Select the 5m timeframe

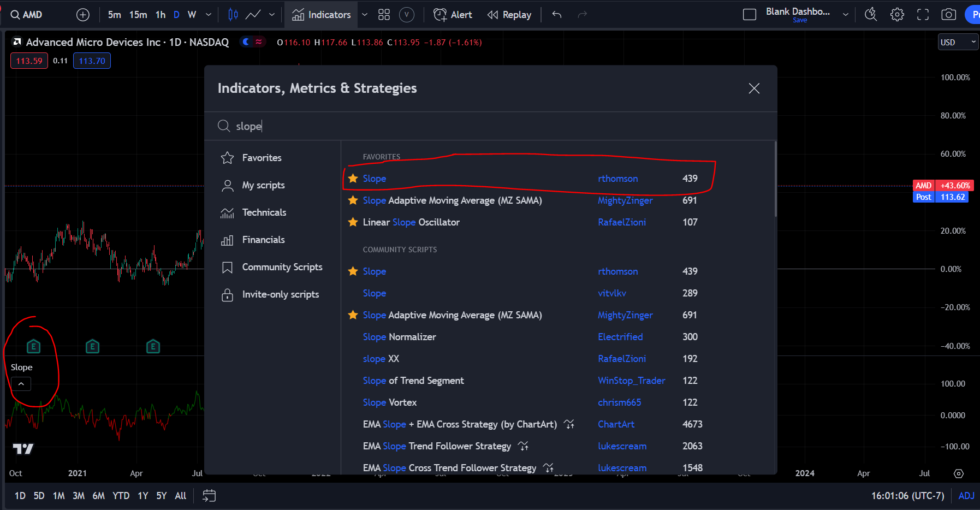click(114, 15)
